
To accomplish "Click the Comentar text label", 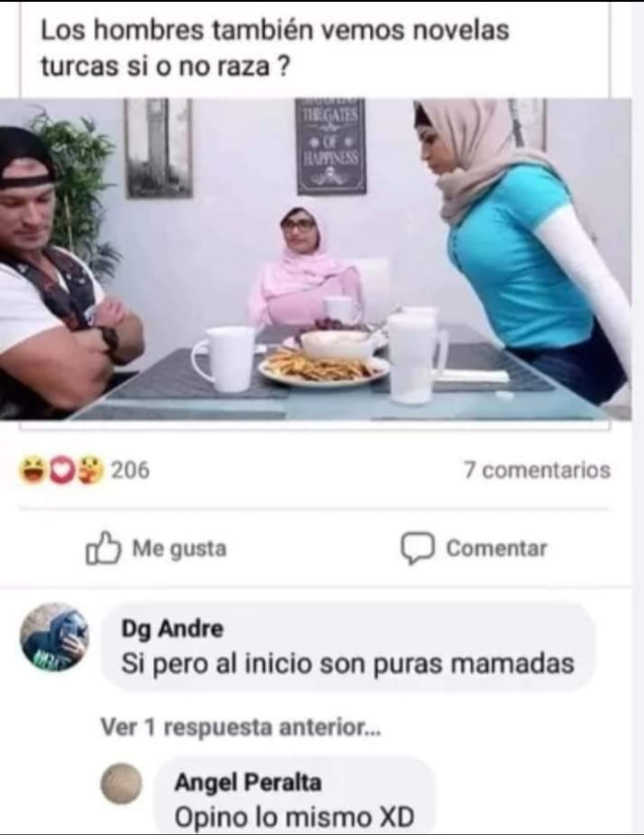I will [497, 549].
